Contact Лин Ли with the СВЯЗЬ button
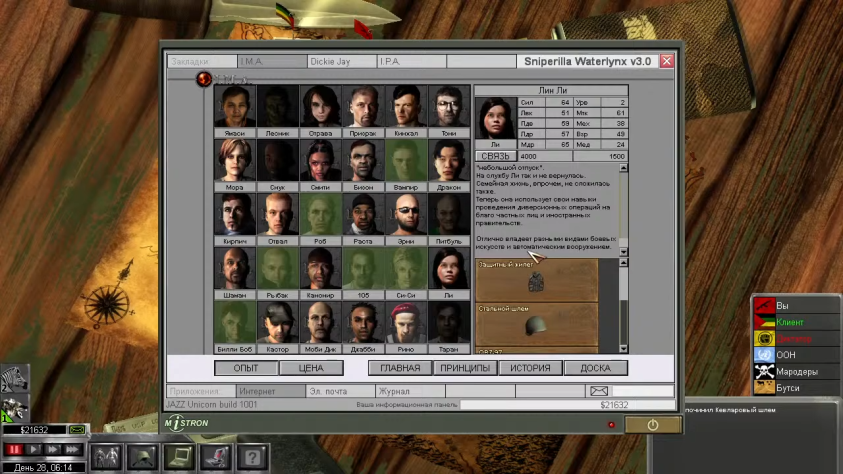The width and height of the screenshot is (843, 474). 495,156
